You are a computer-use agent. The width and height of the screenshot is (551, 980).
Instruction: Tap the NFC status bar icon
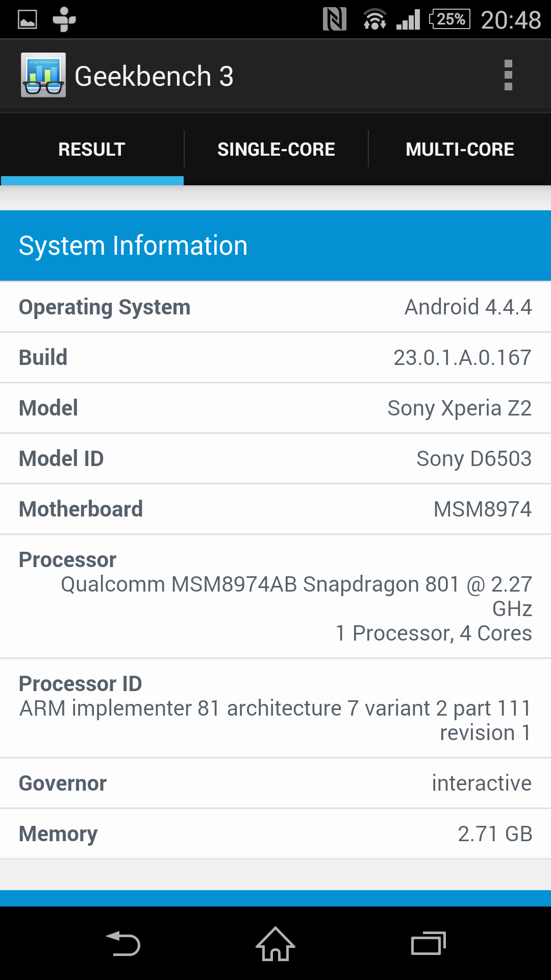[335, 19]
